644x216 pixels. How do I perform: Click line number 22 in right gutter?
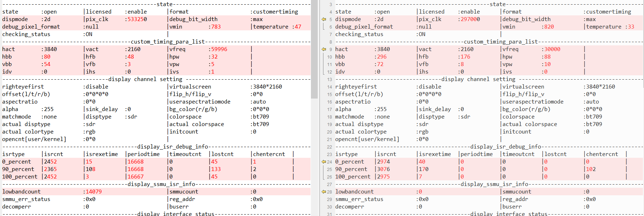pyautogui.click(x=330, y=147)
